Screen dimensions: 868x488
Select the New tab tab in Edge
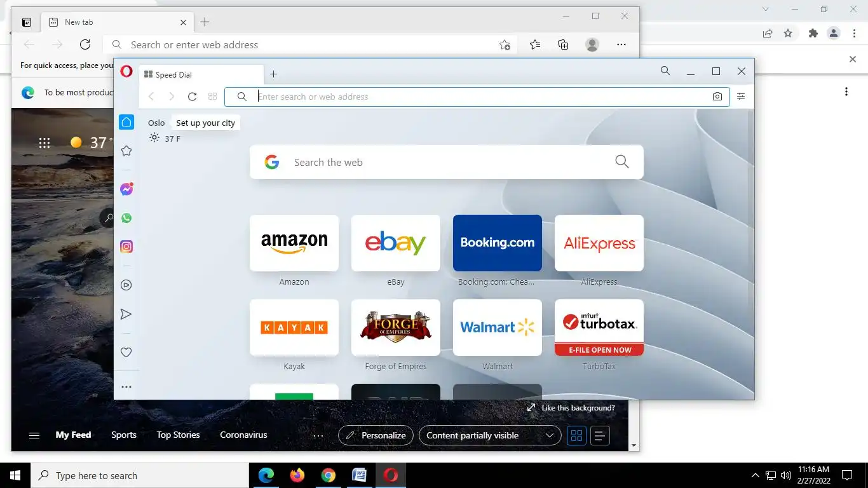tap(118, 22)
